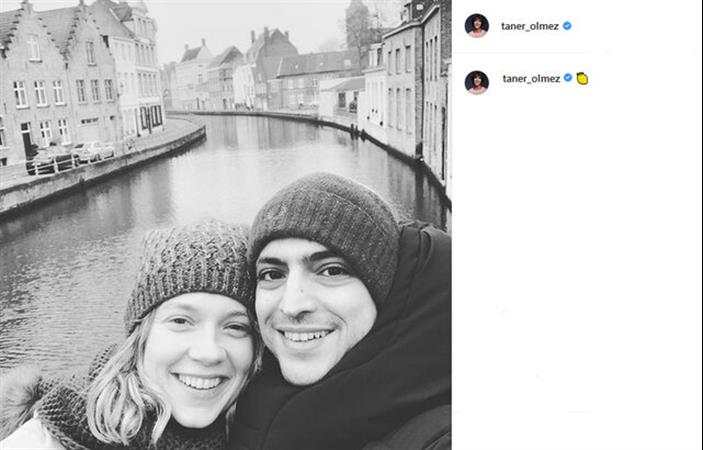Open the caption profile avatar of taner_olmez
The height and width of the screenshot is (450, 703).
tap(477, 82)
